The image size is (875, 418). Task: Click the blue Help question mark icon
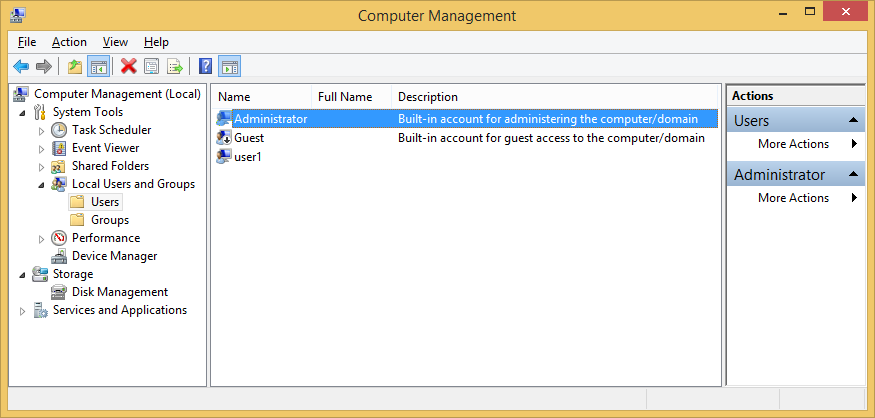coord(205,66)
